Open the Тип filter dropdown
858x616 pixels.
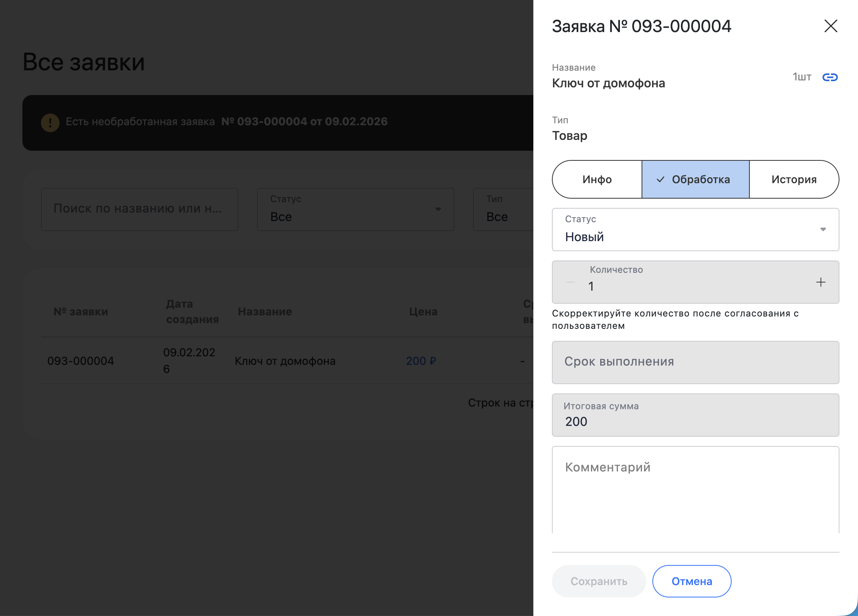click(x=502, y=209)
